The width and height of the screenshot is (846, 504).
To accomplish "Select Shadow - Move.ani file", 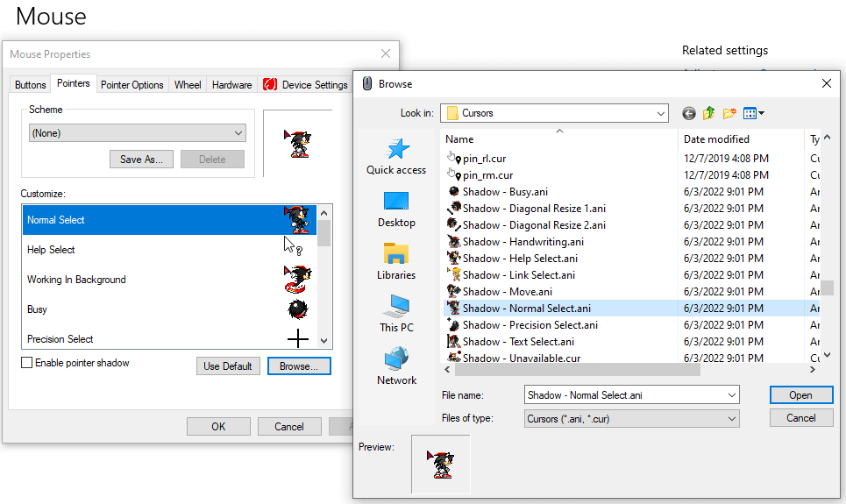I will coord(500,292).
